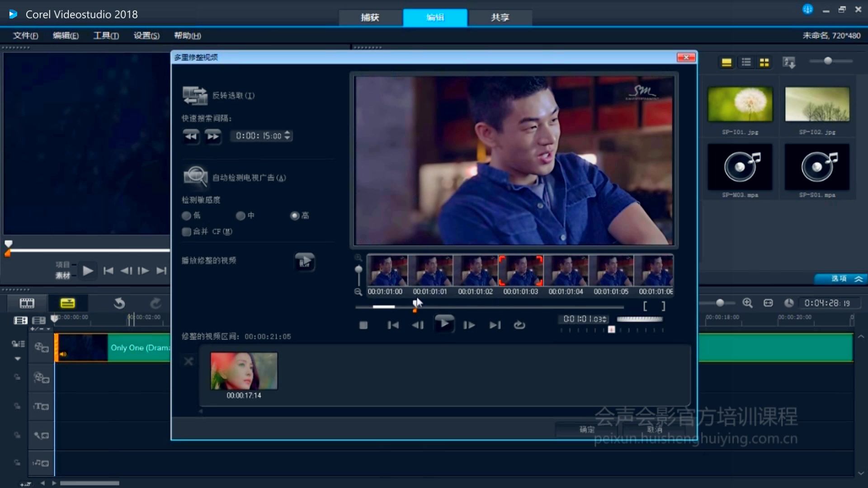Screen dimensions: 868x488
Task: Click the undo arrow icon
Action: pos(119,303)
